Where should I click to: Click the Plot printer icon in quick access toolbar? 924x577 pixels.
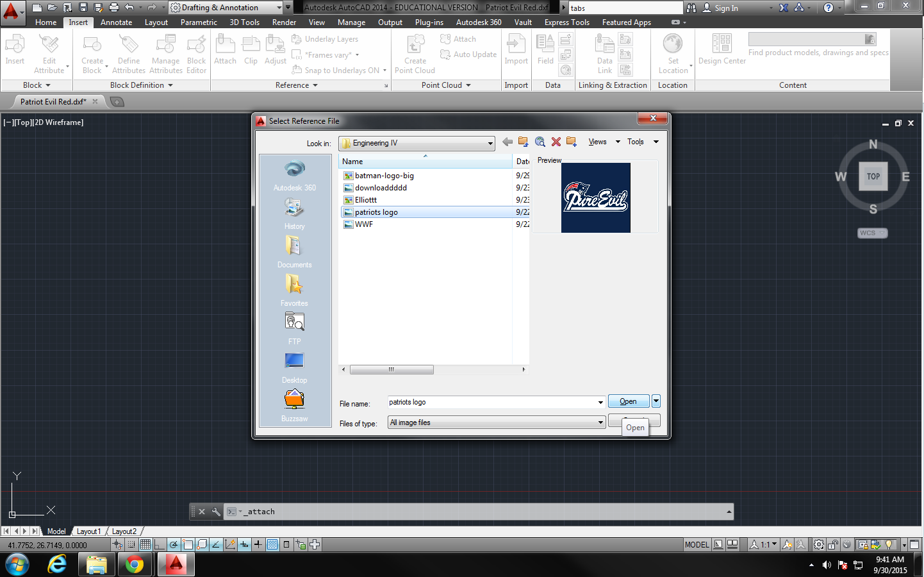(114, 8)
